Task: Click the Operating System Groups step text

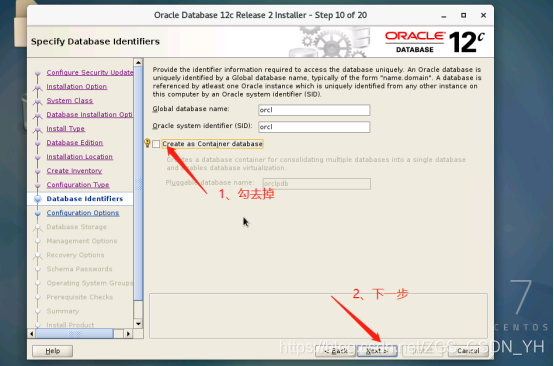Action: pyautogui.click(x=90, y=283)
